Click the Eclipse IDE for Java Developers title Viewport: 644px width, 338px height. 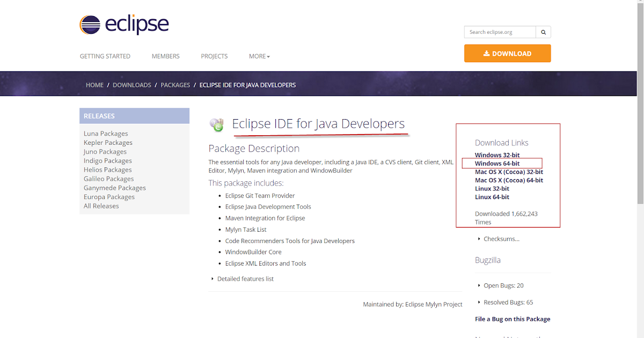point(318,124)
